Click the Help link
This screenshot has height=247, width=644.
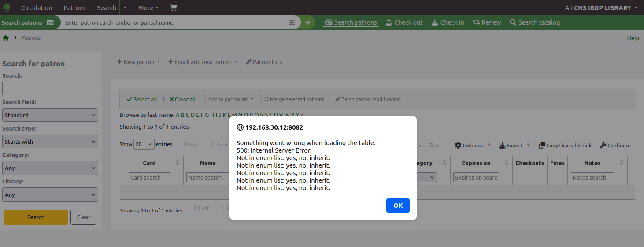(633, 38)
